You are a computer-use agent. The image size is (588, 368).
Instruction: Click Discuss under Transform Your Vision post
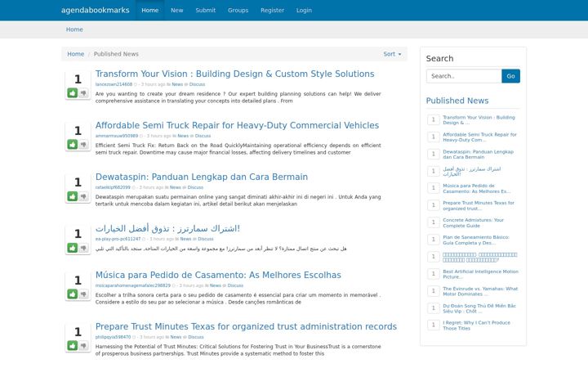tap(198, 84)
